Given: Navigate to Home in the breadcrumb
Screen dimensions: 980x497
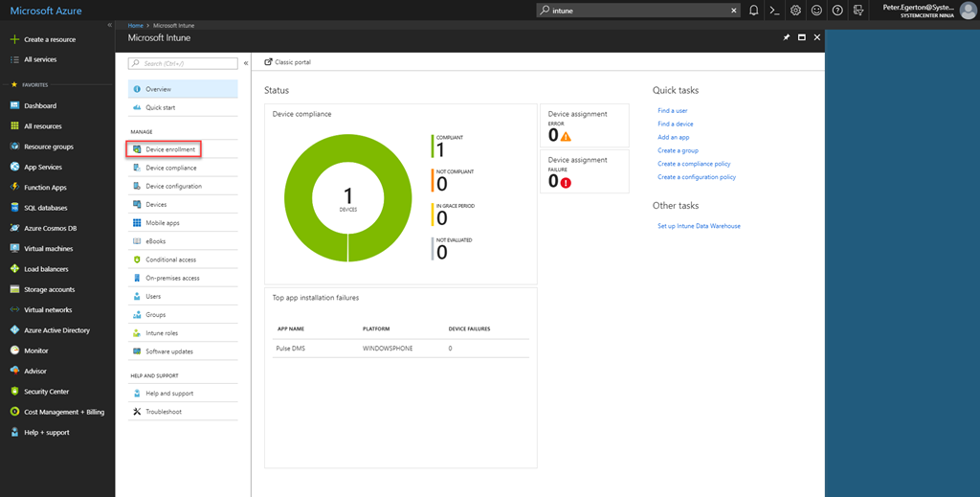Looking at the screenshot, I should (x=135, y=25).
